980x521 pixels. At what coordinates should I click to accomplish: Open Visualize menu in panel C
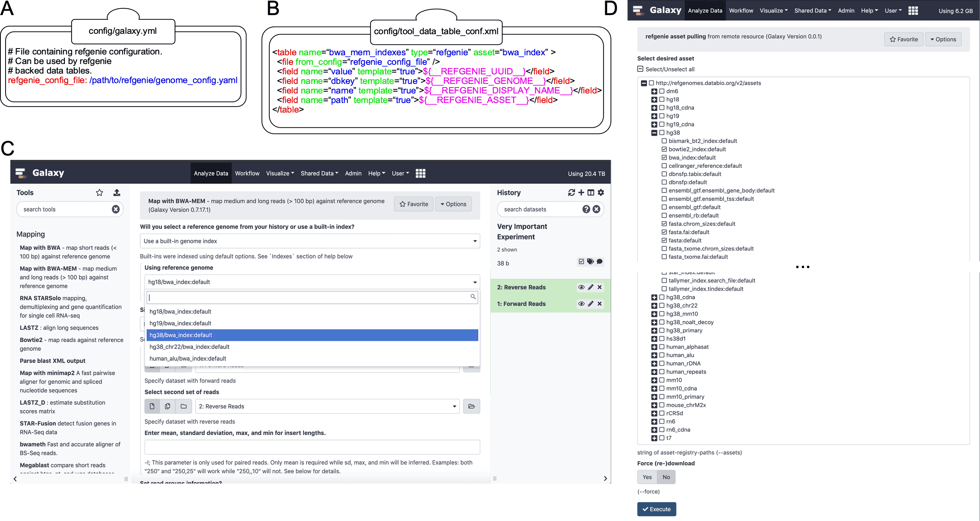point(280,173)
